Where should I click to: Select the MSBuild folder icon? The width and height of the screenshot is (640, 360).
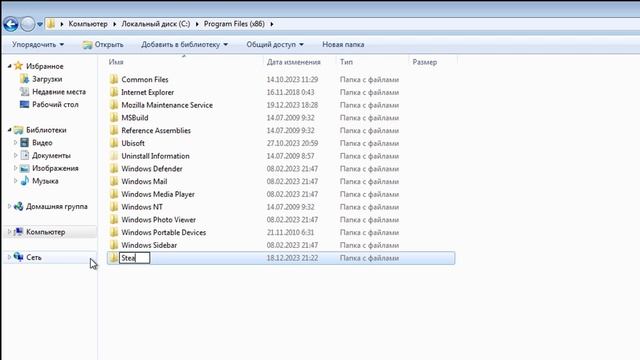point(114,118)
